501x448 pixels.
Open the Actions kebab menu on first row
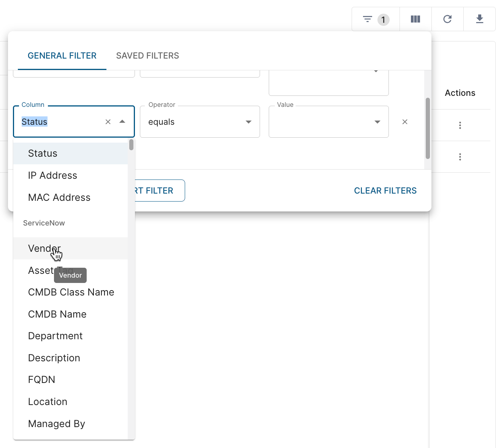460,125
